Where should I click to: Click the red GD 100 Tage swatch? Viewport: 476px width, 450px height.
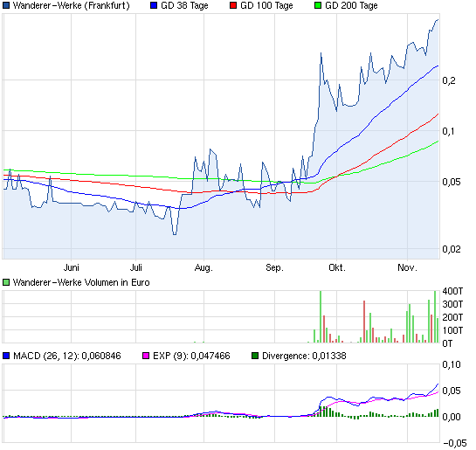pyautogui.click(x=233, y=5)
